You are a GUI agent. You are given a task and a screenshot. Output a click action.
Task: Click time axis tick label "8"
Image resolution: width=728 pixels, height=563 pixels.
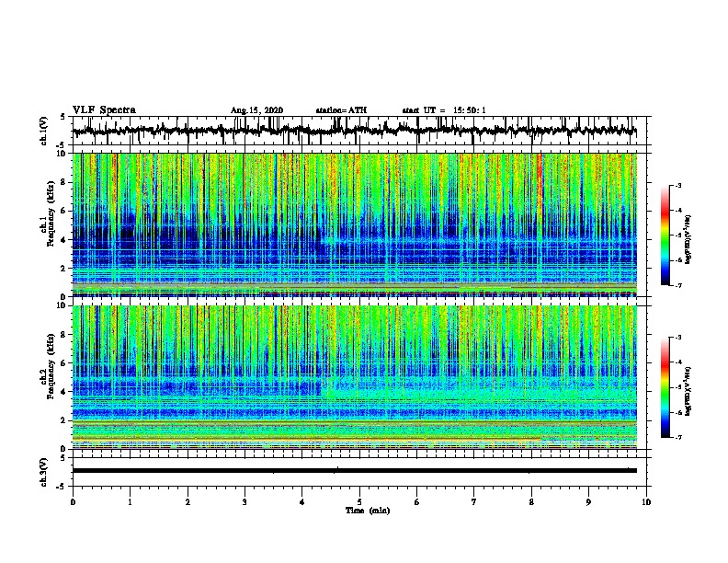click(x=531, y=501)
